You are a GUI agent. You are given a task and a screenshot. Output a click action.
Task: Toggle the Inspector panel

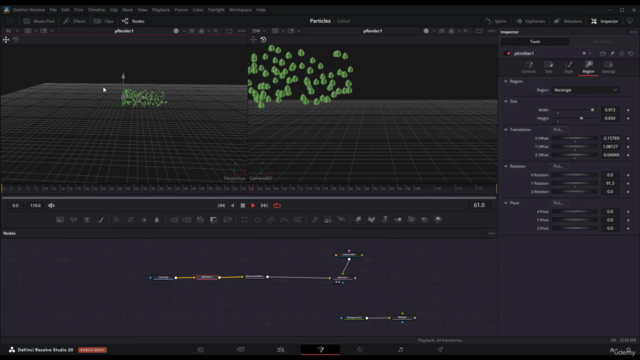(604, 21)
